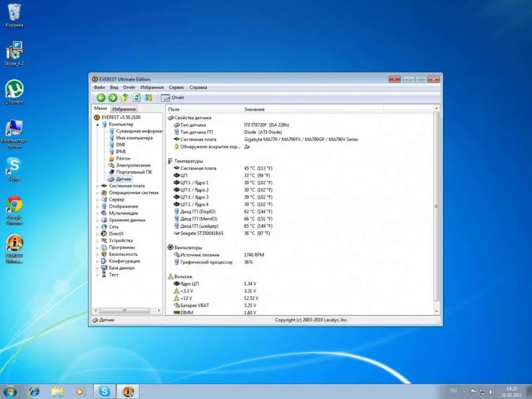Select the Графический процессор 36% row
Image resolution: width=532 pixels, height=399 pixels.
[x=300, y=262]
